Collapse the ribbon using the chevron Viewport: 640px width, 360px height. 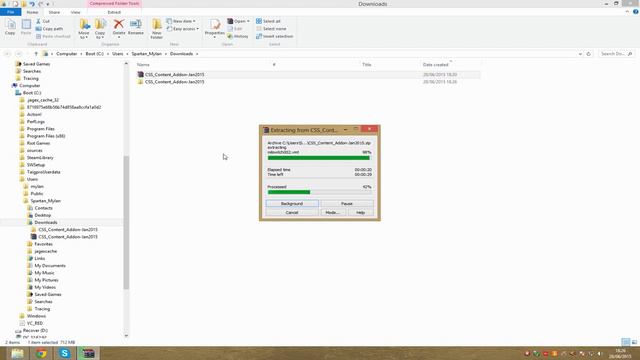pos(627,12)
